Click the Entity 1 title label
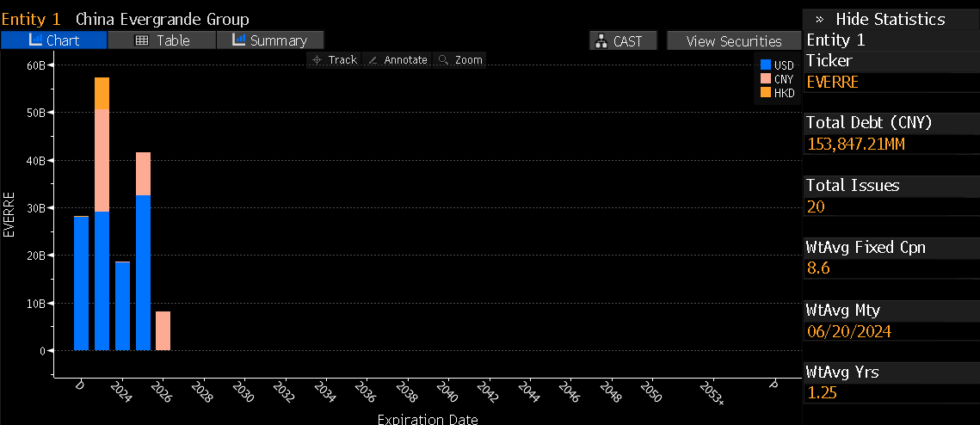Viewport: 980px width, 425px height. coord(31,20)
